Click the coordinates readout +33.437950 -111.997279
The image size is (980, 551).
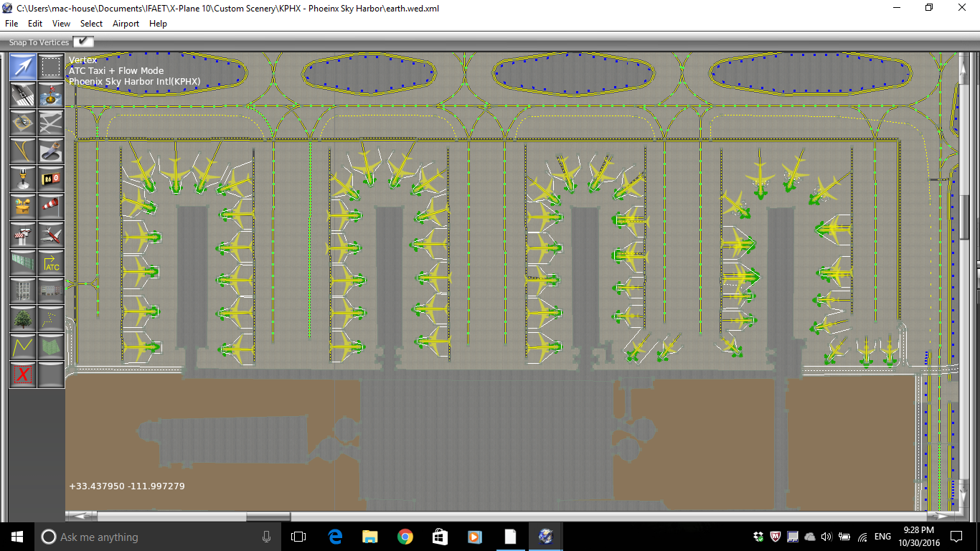(x=127, y=486)
